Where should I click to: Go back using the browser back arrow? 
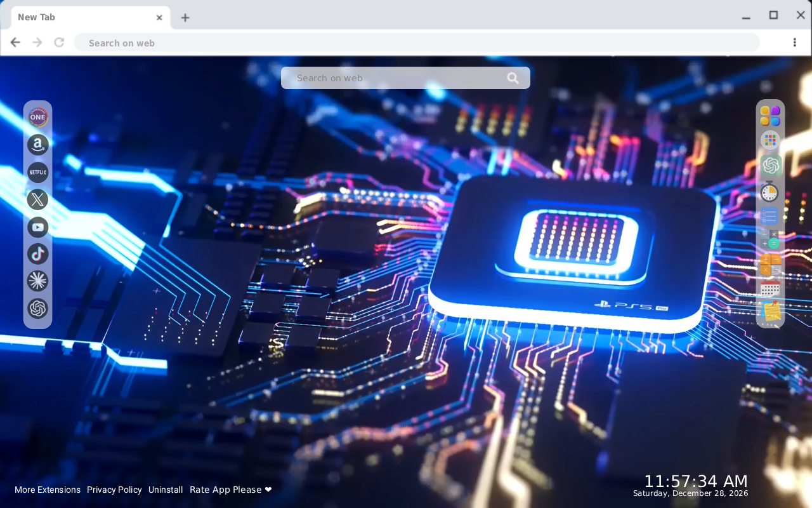[15, 43]
